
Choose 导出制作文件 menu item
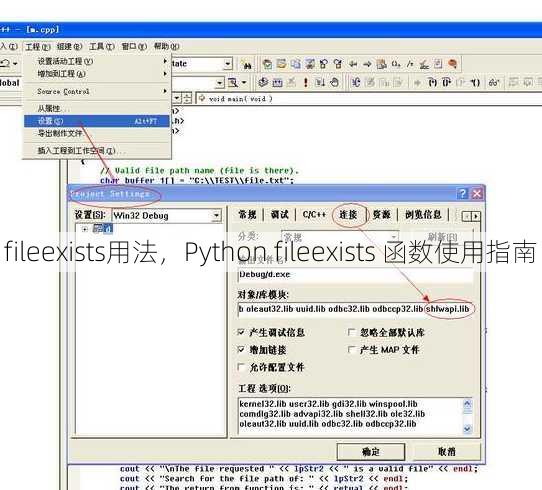point(97,133)
